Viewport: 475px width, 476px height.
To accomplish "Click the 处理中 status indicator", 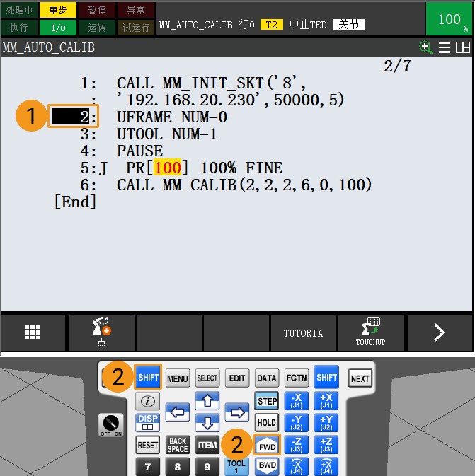I will click(x=19, y=10).
